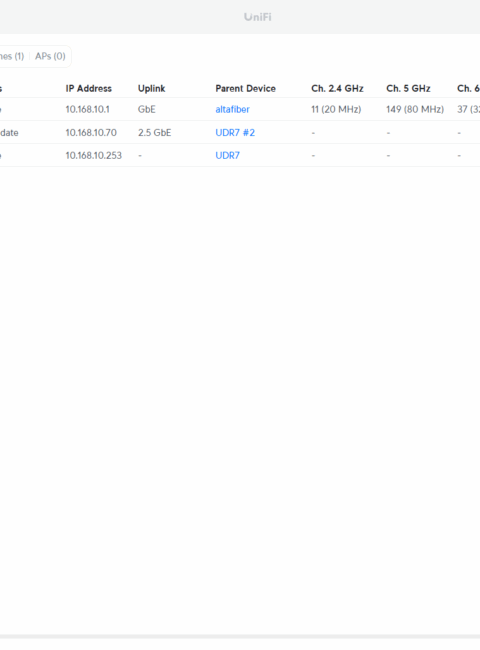The width and height of the screenshot is (480, 650).
Task: Sort by the Ch. 2.4 GHz column header
Action: click(x=337, y=88)
